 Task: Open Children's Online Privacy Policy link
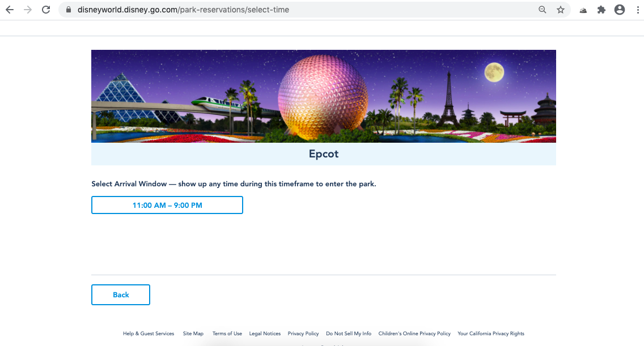(x=414, y=334)
